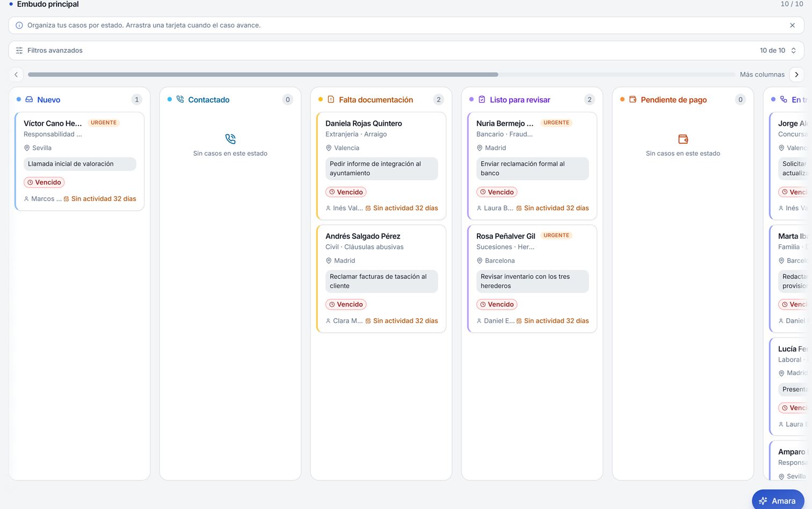The image size is (812, 509).
Task: Click the Nuevo column inbox icon
Action: (x=29, y=99)
